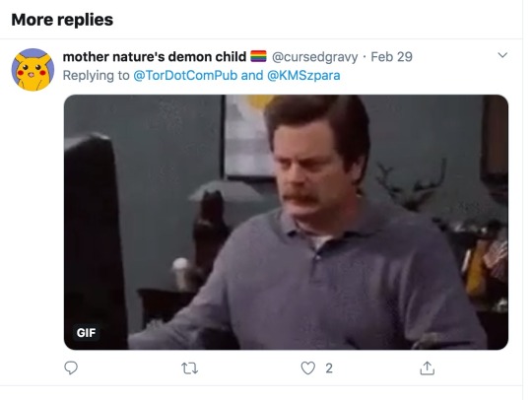This screenshot has height=400, width=532.
Task: Open the Pikachu profile avatar
Action: pos(33,70)
